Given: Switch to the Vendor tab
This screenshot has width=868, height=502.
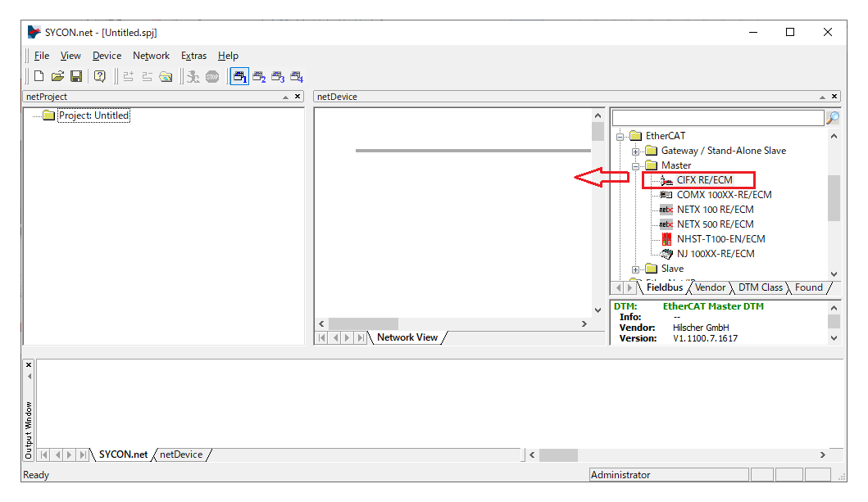Looking at the screenshot, I should pos(710,287).
